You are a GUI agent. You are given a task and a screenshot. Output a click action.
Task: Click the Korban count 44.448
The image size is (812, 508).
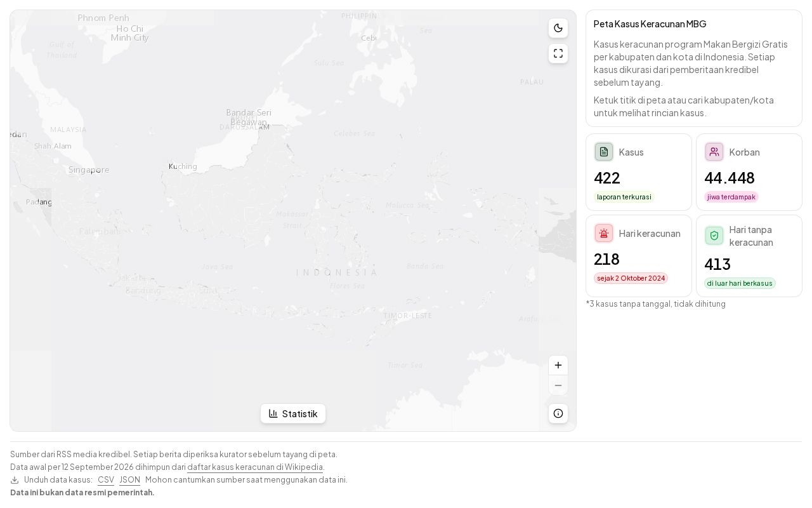pyautogui.click(x=730, y=178)
